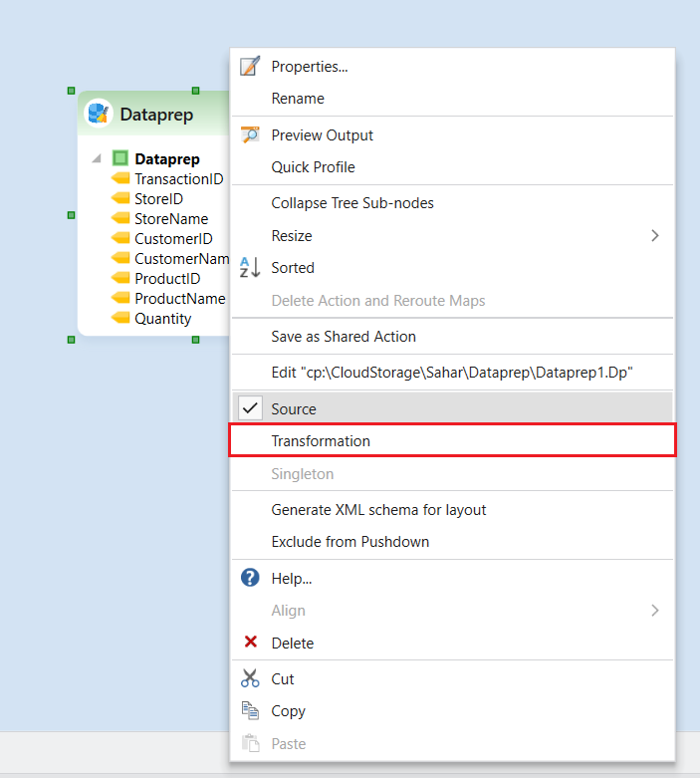The width and height of the screenshot is (700, 778).
Task: Open Edit Dataprep1.Dp file entry
Action: pyautogui.click(x=452, y=373)
